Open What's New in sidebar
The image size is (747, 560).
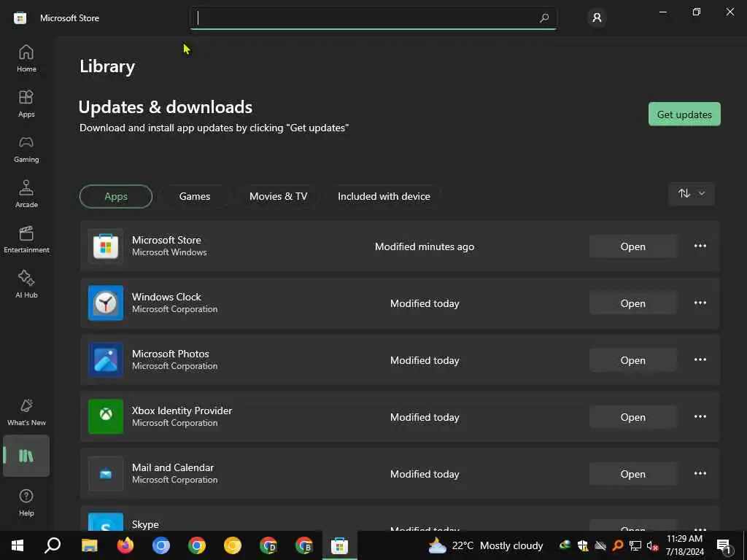(26, 412)
